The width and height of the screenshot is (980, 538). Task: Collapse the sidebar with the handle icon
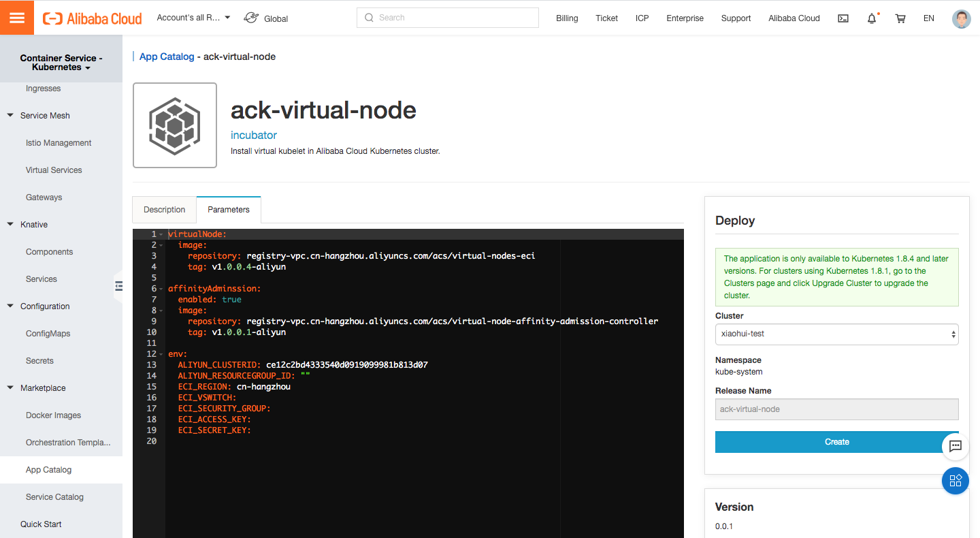coord(118,286)
